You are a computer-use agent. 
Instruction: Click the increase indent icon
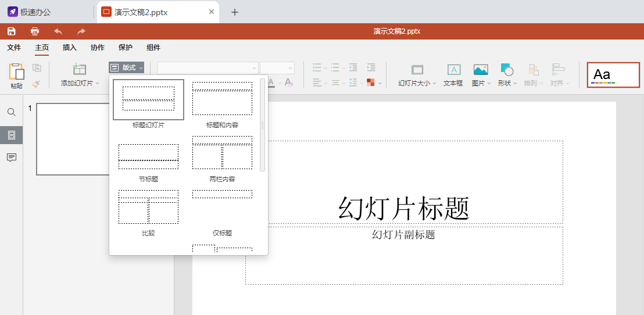tap(371, 67)
